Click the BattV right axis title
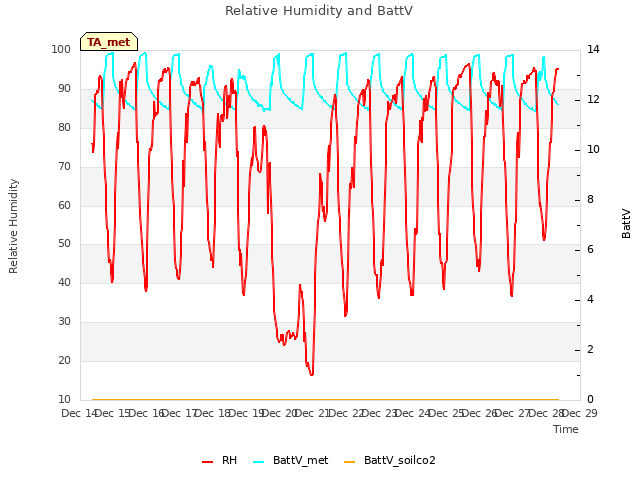The image size is (640, 480). point(626,224)
